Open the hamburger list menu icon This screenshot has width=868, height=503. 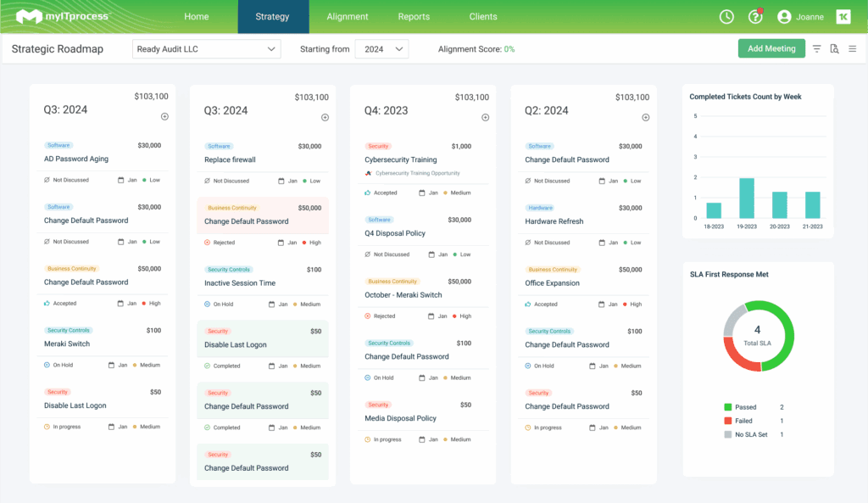tap(852, 49)
